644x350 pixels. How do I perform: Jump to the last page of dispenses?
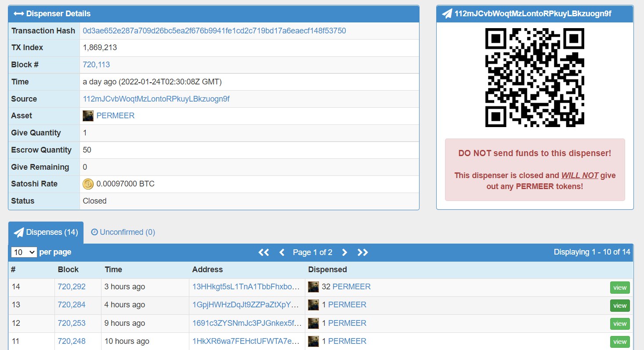363,252
